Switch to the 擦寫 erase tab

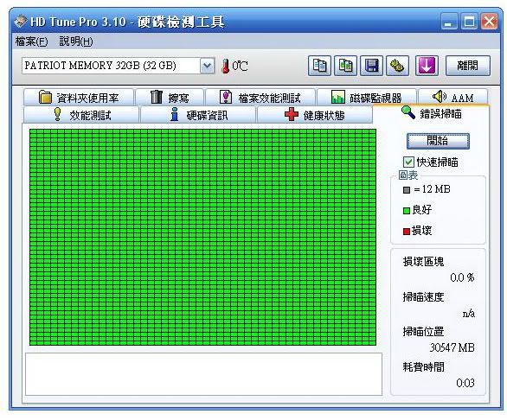tap(170, 97)
